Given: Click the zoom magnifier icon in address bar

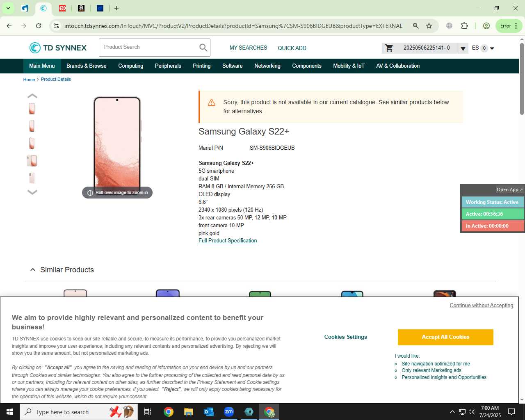Looking at the screenshot, I should (x=416, y=26).
